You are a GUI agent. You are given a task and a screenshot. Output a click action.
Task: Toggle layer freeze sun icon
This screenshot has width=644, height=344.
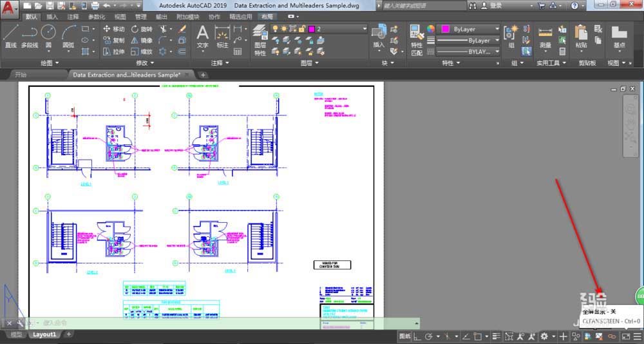(284, 29)
